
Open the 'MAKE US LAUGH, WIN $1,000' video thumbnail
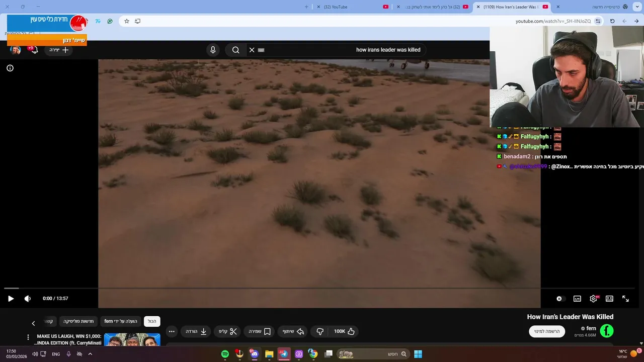pyautogui.click(x=132, y=340)
